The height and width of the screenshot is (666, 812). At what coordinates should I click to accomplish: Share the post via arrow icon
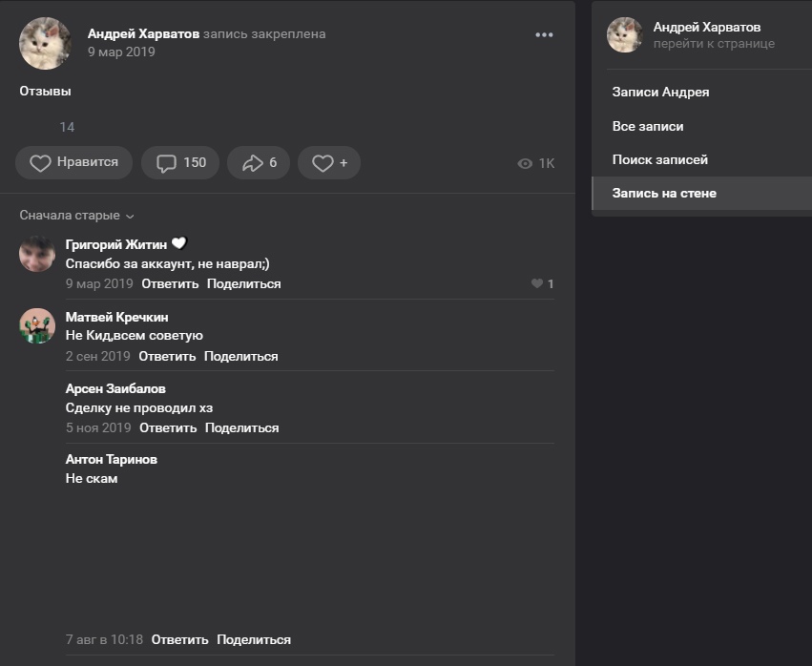(259, 163)
